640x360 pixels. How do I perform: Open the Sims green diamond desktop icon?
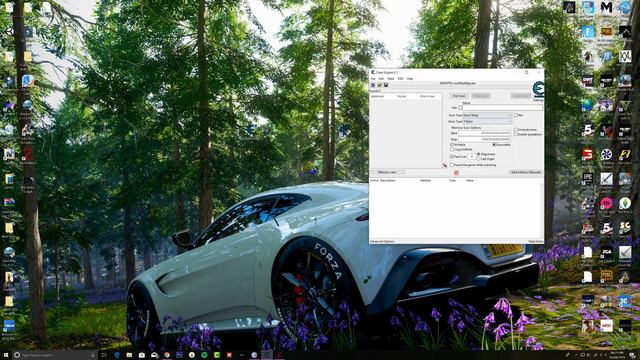click(624, 203)
